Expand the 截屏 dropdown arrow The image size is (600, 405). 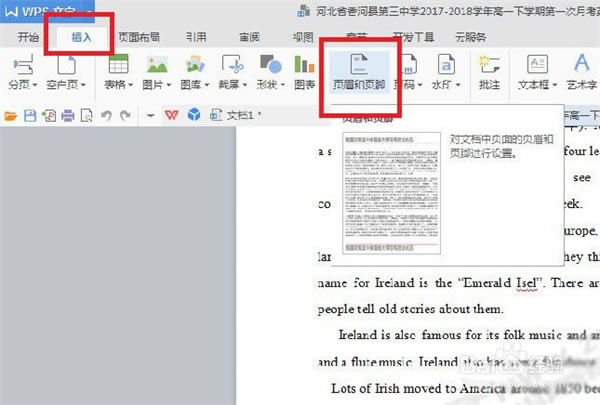(245, 85)
